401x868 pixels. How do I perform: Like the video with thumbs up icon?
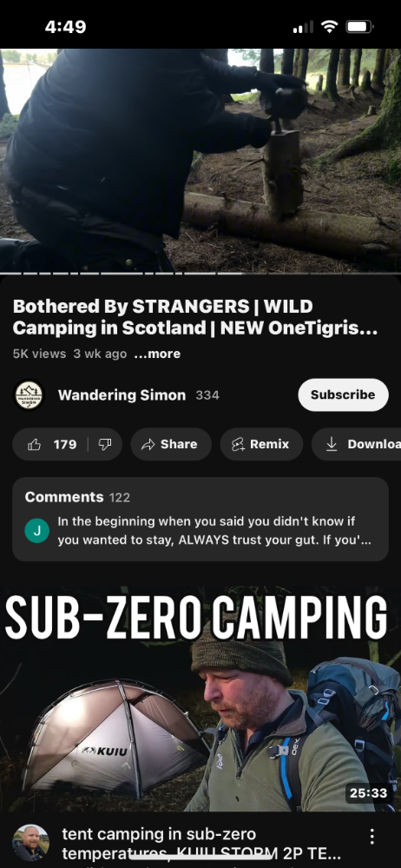pyautogui.click(x=35, y=445)
